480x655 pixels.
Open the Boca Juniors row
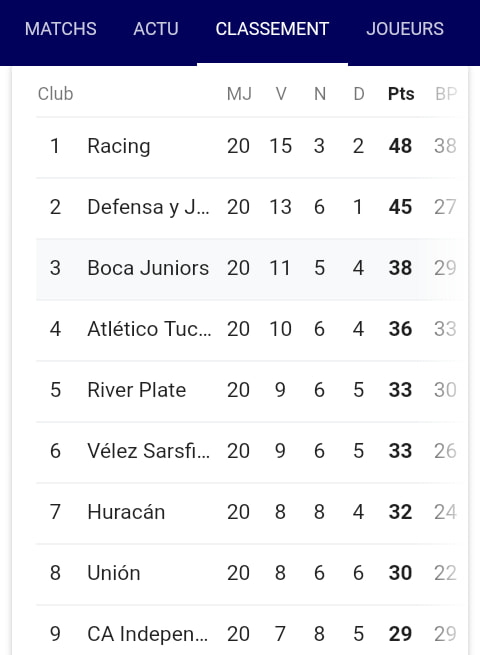(x=251, y=269)
